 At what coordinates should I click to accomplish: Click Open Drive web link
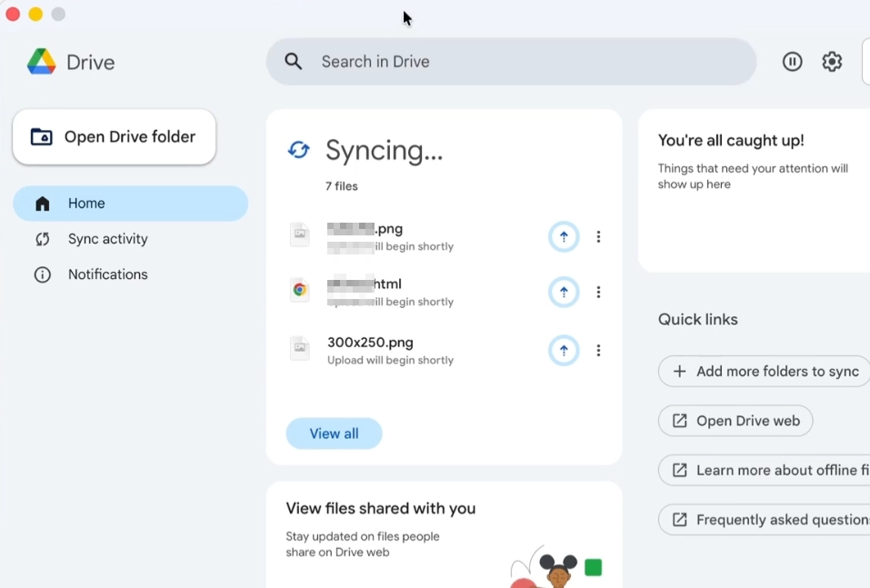point(735,421)
